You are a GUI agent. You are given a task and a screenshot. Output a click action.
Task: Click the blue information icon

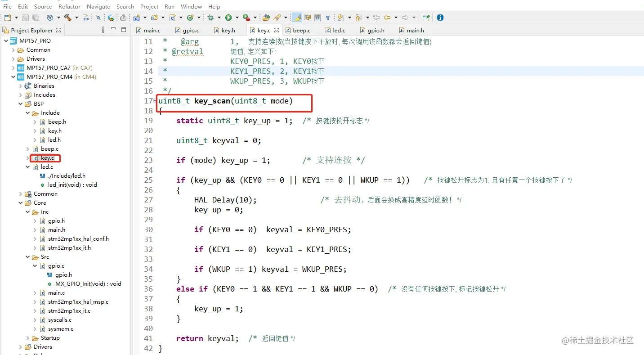pos(440,18)
